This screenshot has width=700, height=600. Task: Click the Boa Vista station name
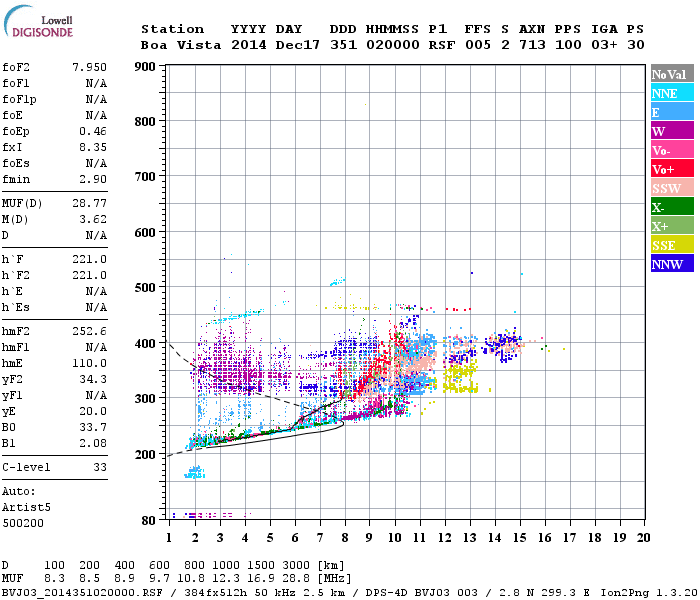point(181,45)
